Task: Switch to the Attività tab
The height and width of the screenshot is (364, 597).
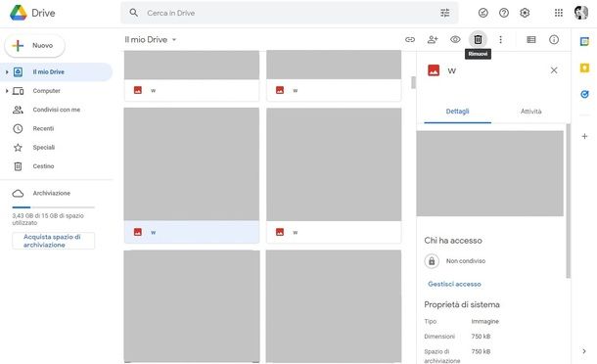Action: pos(530,112)
